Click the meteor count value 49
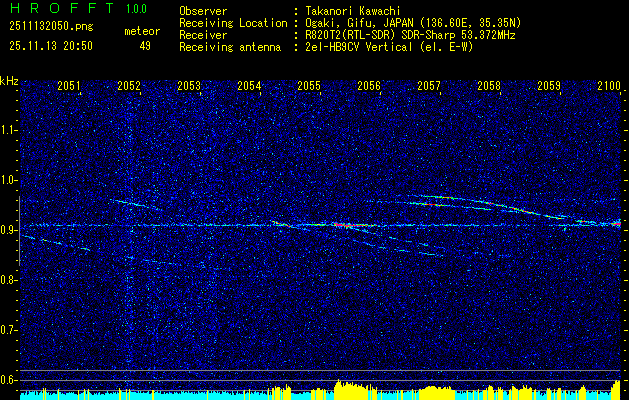 (145, 46)
